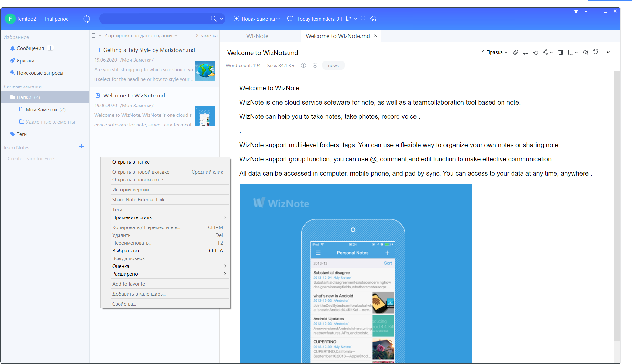Screen dimensions: 632x364
Task: Open Поисковые запросы in the sidebar
Action: 40,73
